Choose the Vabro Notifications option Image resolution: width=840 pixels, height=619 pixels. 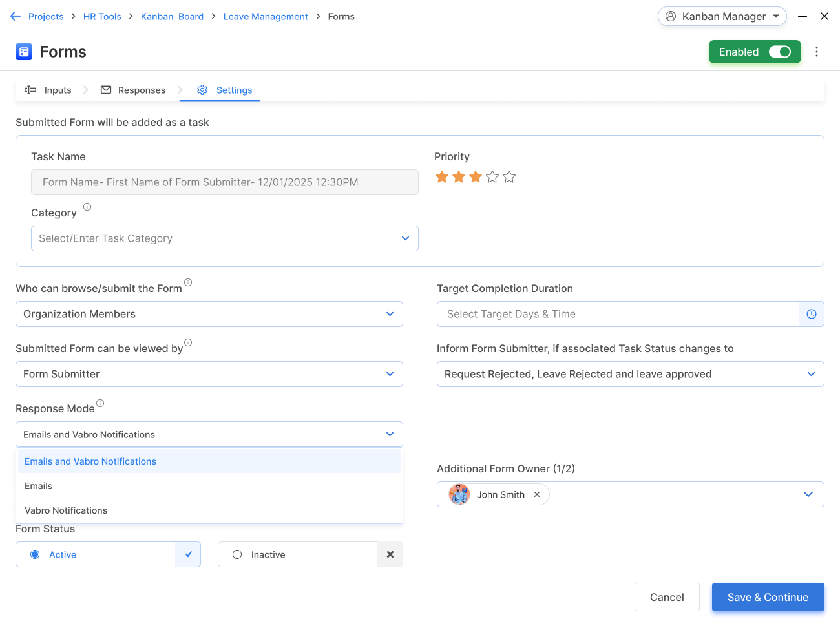pos(209,510)
